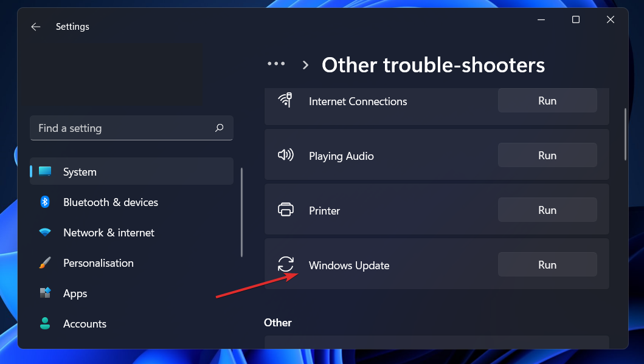Click the Accounts person icon
This screenshot has width=644, height=364.
click(x=44, y=323)
